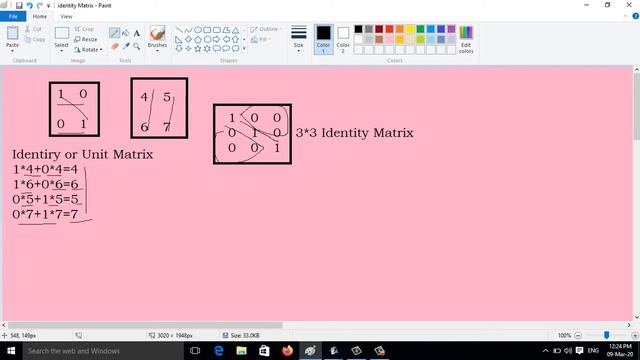
Task: Open the Paste dropdown arrow
Action: [12, 50]
